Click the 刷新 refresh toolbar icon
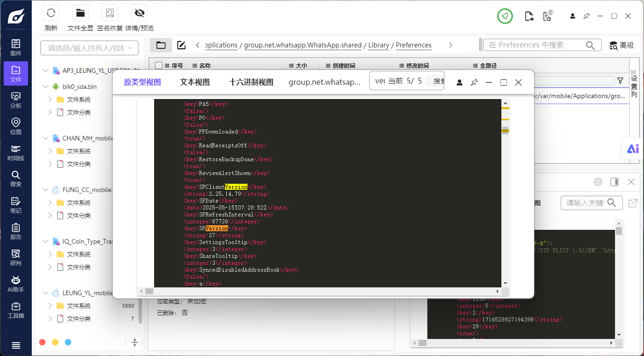The image size is (644, 356). (x=51, y=13)
